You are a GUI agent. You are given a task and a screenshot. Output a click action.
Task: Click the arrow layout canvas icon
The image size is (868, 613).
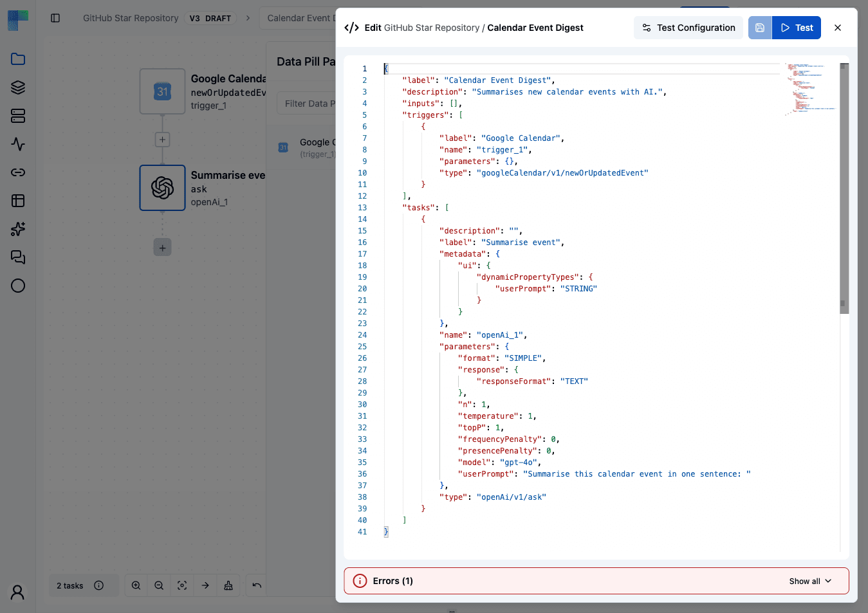[205, 585]
